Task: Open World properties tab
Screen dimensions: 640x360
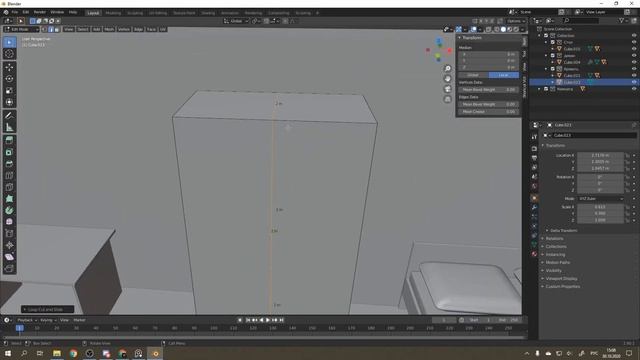Action: click(x=534, y=187)
